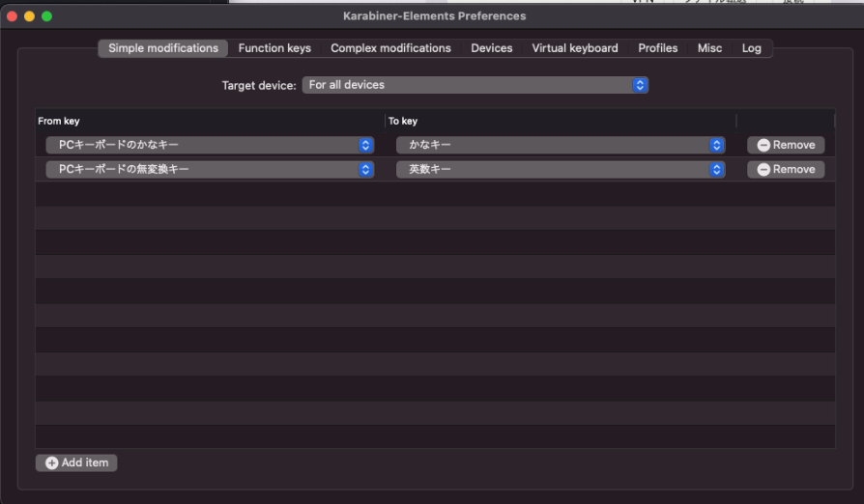The height and width of the screenshot is (504, 864).
Task: Remove the かなキー mapping row
Action: [786, 145]
